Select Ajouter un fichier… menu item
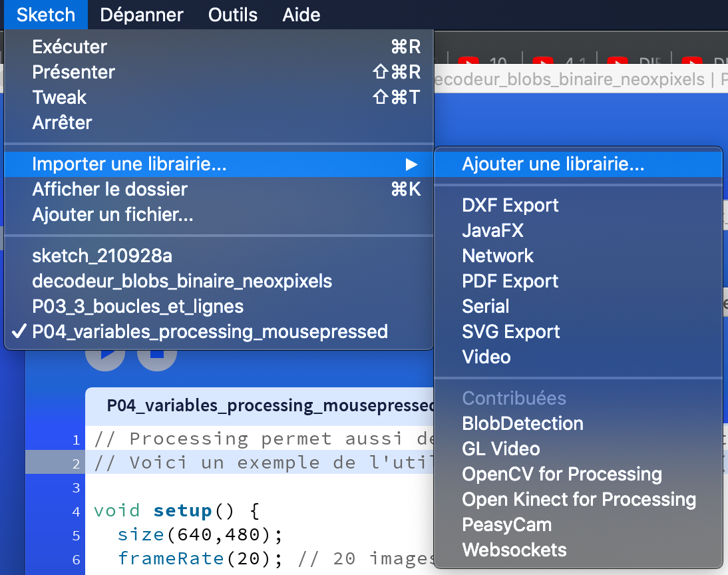Viewport: 728px width, 575px height. pos(112,215)
